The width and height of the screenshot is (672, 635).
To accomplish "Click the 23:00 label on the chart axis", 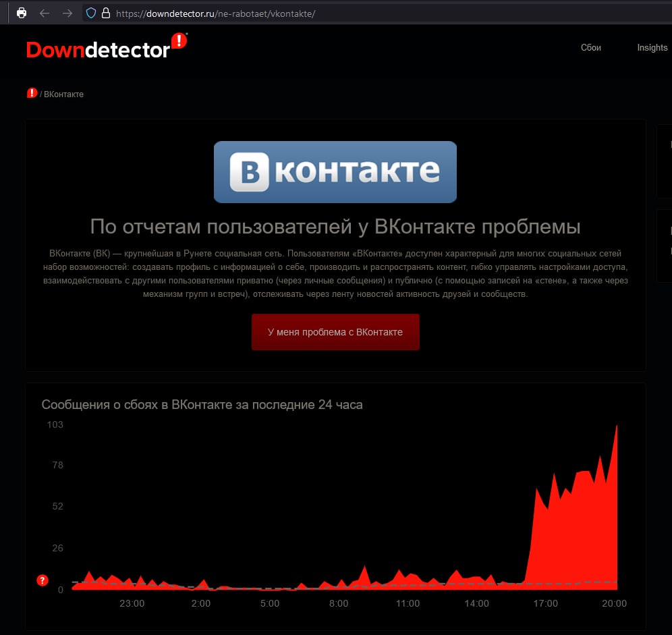I will coord(132,603).
